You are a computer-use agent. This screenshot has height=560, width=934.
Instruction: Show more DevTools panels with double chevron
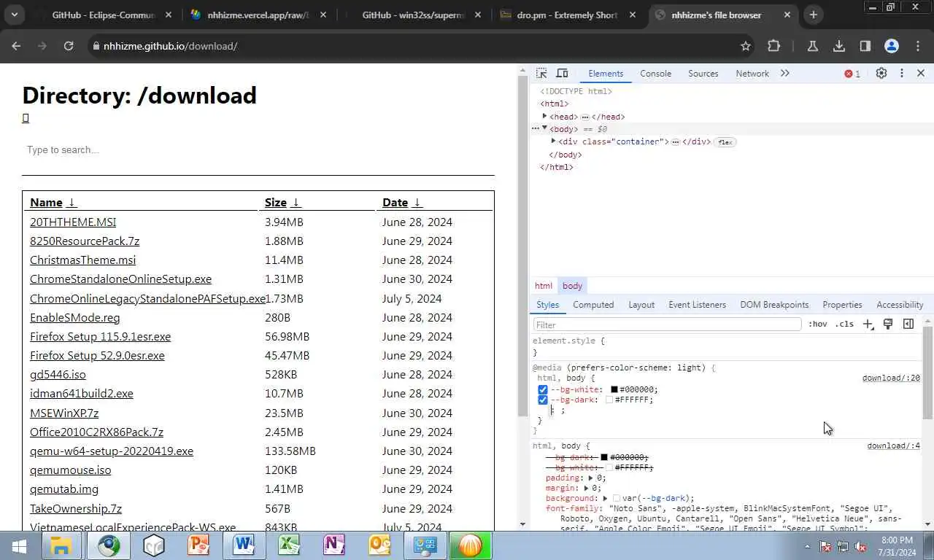[x=785, y=73]
